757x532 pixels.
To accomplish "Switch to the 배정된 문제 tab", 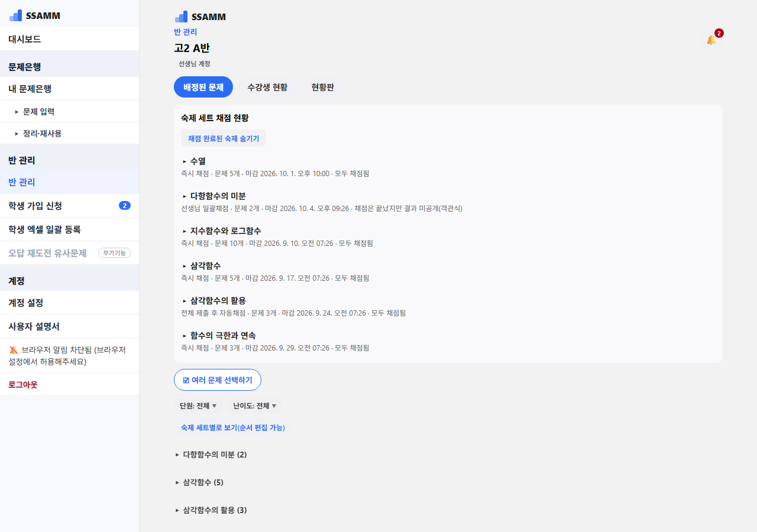I will click(x=203, y=87).
